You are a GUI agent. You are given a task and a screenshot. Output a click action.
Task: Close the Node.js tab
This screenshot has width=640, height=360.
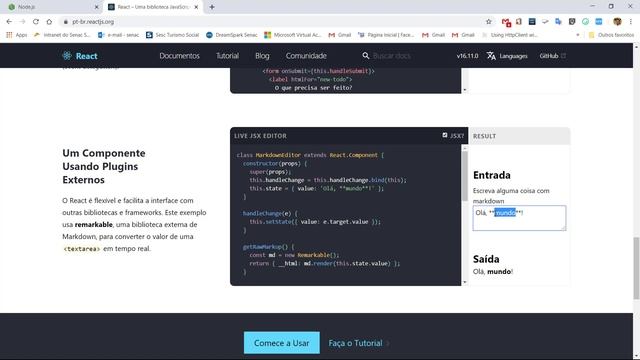point(97,7)
